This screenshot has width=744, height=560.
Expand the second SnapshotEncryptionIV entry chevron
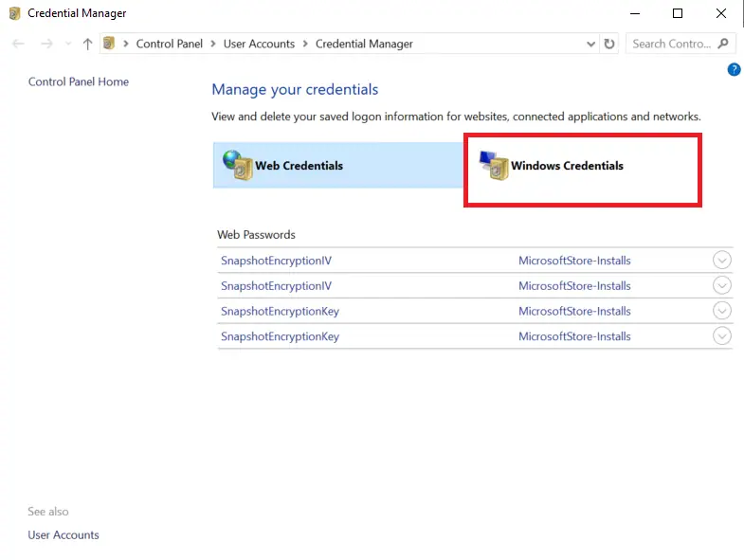tap(721, 286)
